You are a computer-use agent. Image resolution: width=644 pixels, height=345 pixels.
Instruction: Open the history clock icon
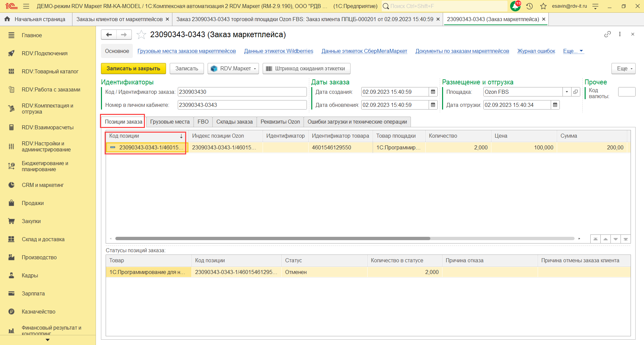pyautogui.click(x=530, y=6)
